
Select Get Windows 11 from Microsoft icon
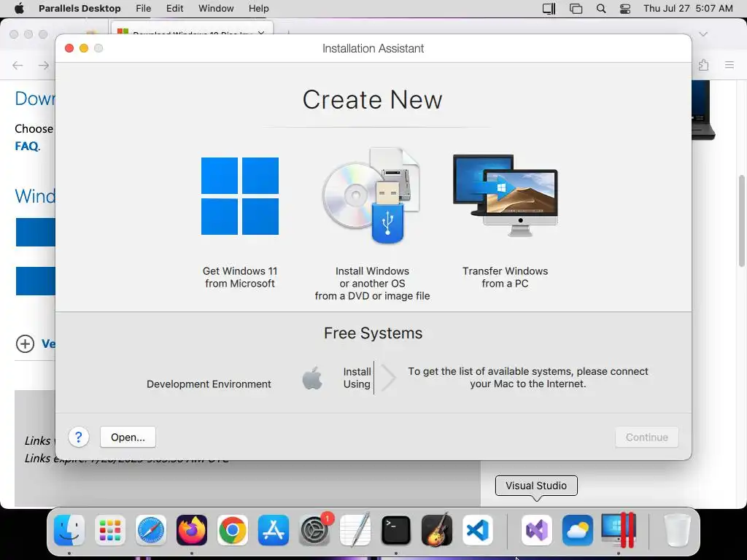(x=239, y=196)
